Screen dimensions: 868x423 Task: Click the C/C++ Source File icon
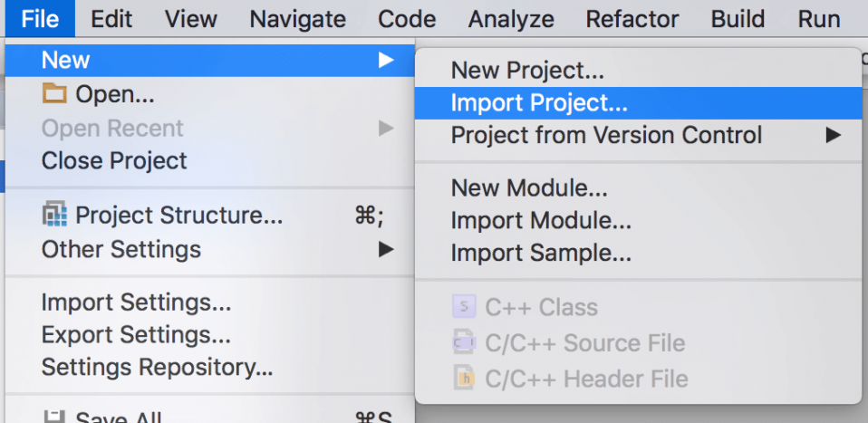point(464,342)
